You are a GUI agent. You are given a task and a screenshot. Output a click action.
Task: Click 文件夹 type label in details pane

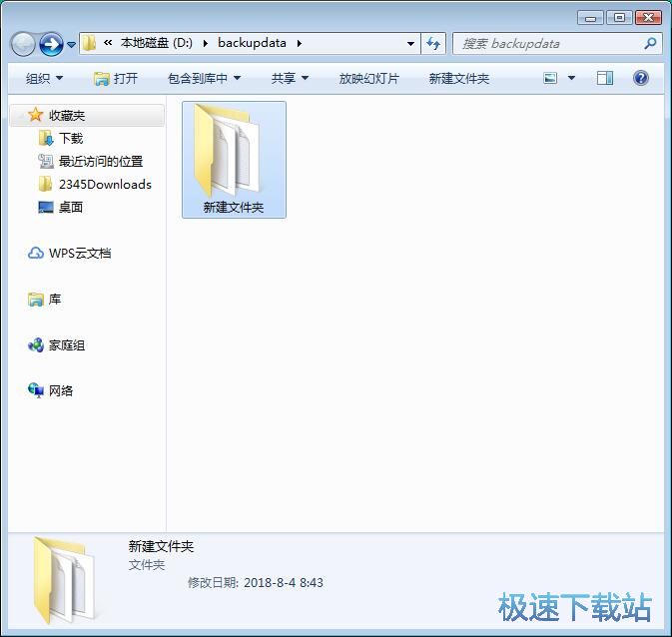pos(147,565)
